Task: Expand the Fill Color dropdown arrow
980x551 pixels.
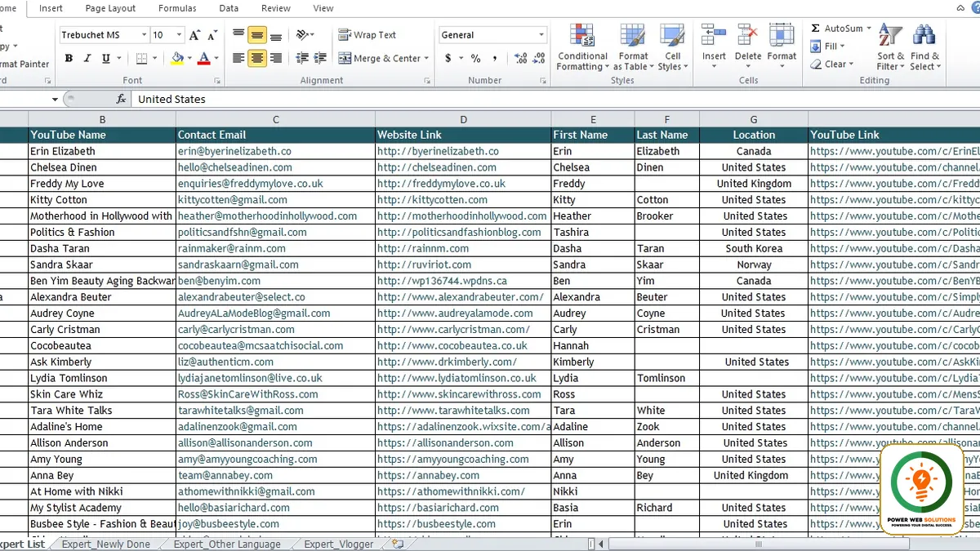Action: click(x=189, y=59)
